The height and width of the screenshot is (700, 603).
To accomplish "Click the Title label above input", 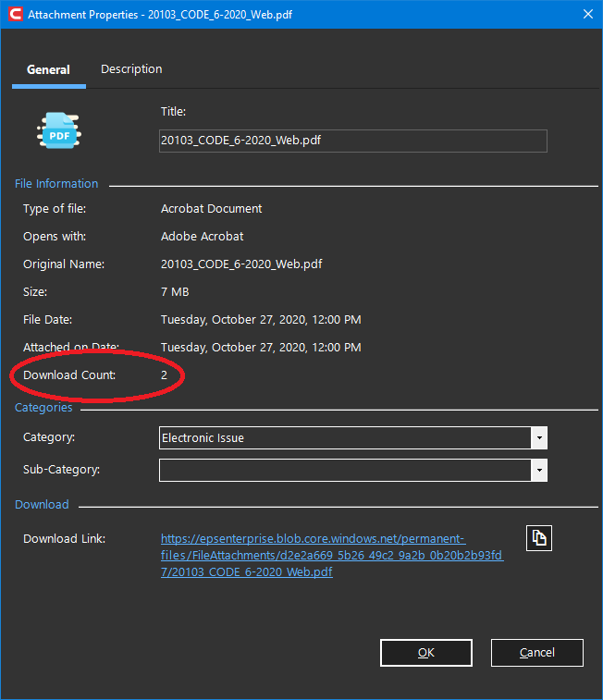I will [173, 112].
